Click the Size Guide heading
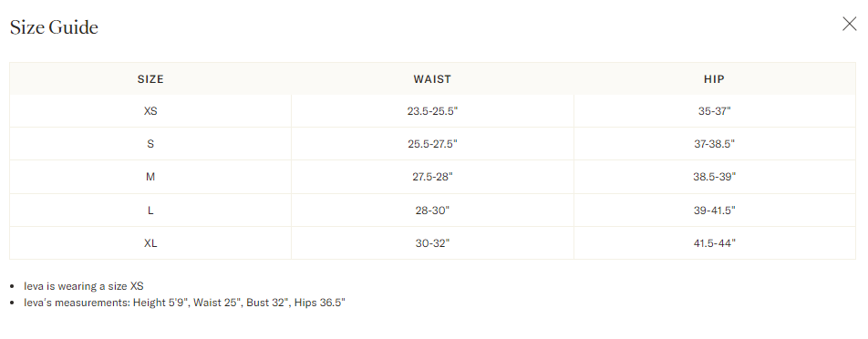This screenshot has height=339, width=868. tap(55, 27)
